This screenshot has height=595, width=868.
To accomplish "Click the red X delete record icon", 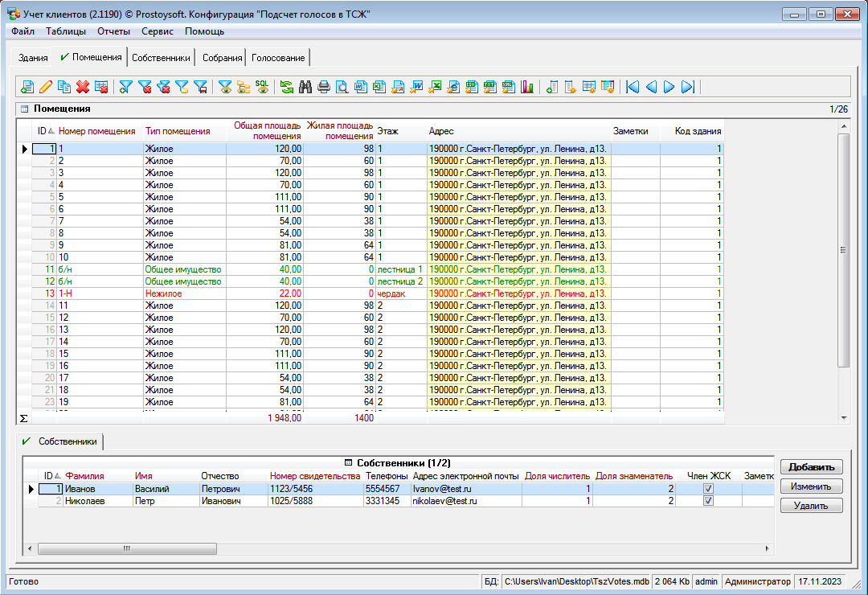I will [82, 87].
